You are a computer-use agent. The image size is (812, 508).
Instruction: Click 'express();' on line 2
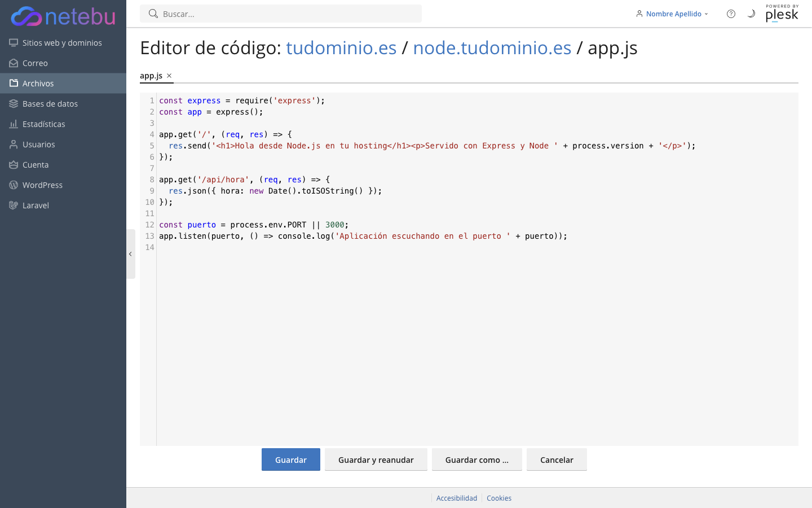[240, 112]
